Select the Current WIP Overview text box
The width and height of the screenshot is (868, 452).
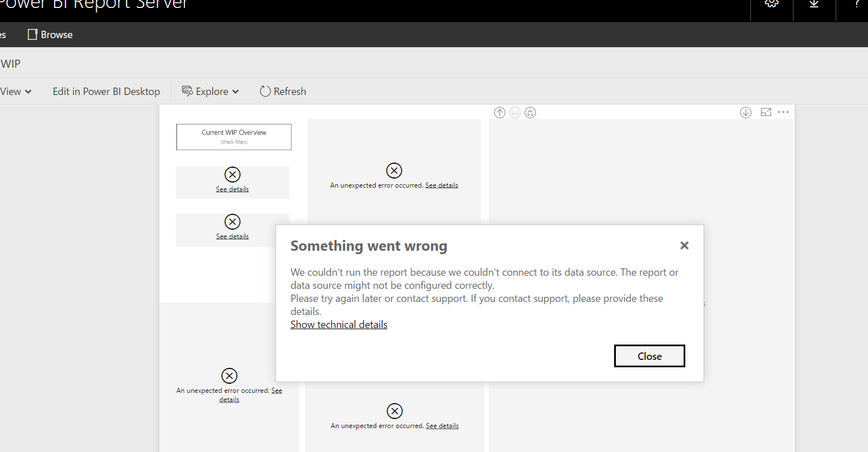click(234, 137)
